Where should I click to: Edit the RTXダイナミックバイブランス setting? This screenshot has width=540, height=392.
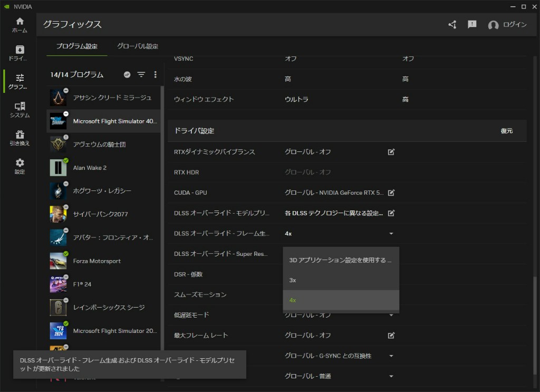pos(391,152)
